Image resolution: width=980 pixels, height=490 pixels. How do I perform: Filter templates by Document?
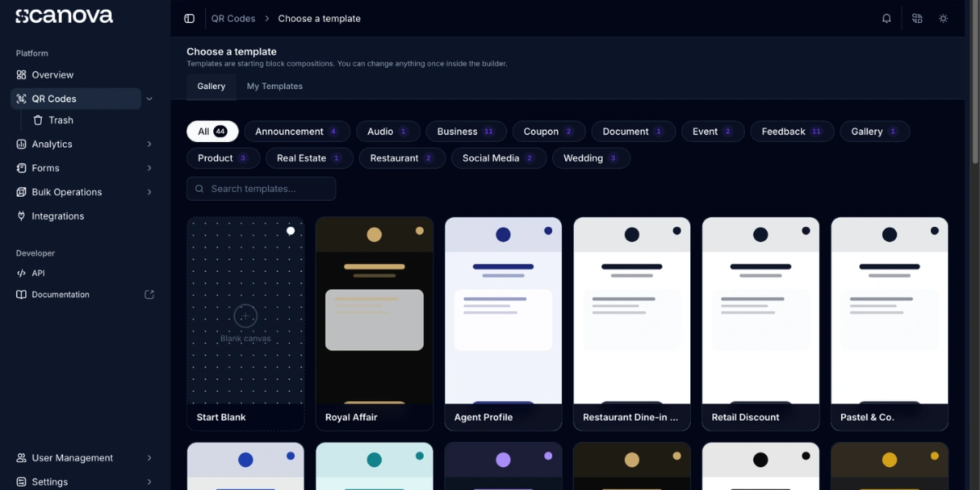click(x=634, y=131)
